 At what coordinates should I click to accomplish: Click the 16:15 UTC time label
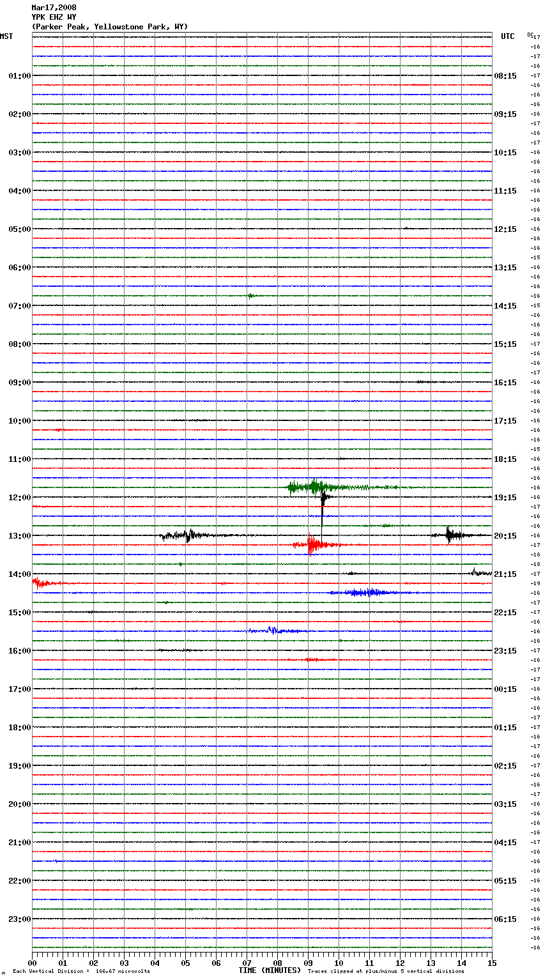[x=505, y=383]
